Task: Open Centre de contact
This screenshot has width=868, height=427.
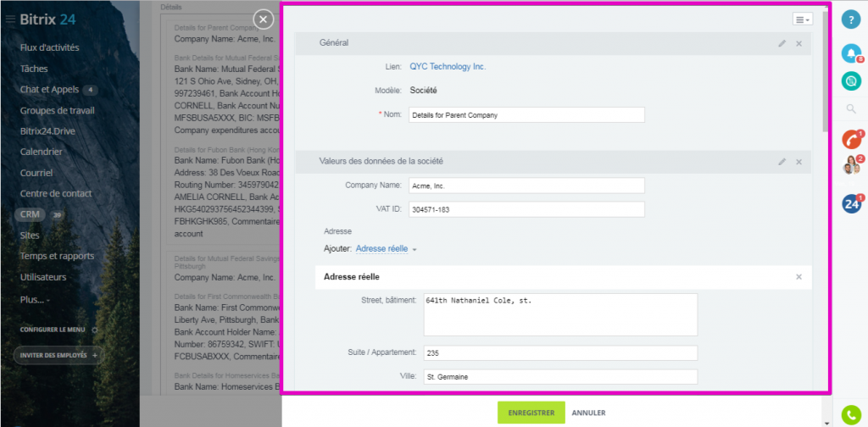Action: click(x=56, y=193)
